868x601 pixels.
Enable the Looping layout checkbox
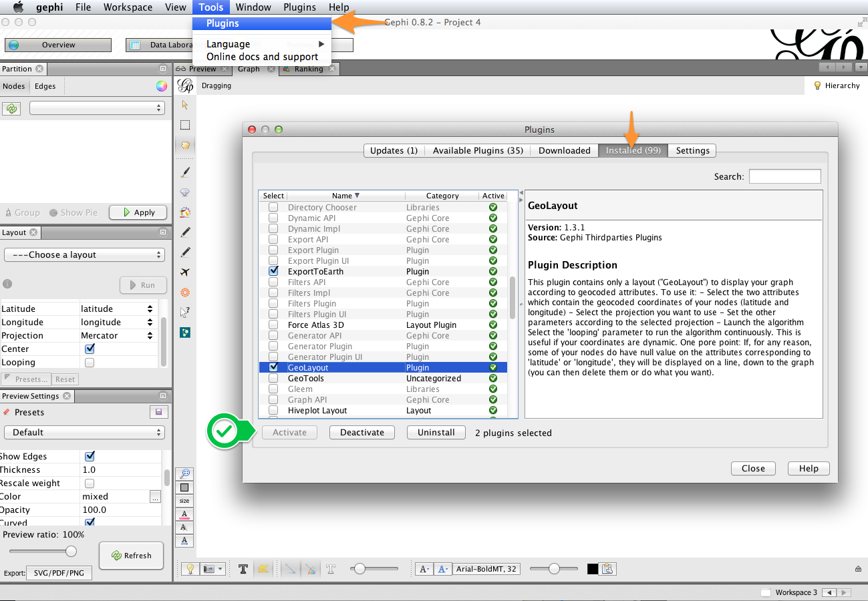click(x=90, y=362)
